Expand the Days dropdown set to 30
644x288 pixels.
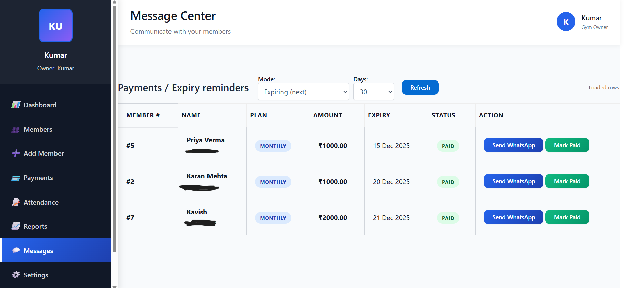tap(373, 92)
